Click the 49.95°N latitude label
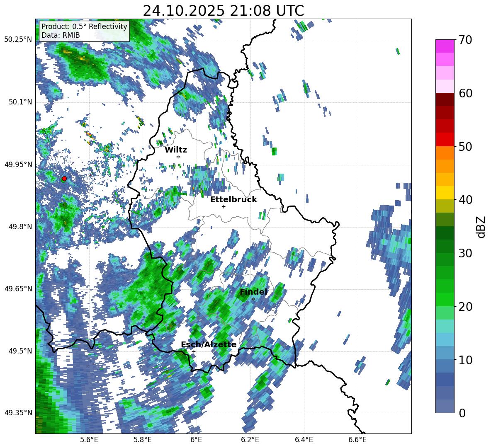This screenshot has height=448, width=491. (18, 164)
